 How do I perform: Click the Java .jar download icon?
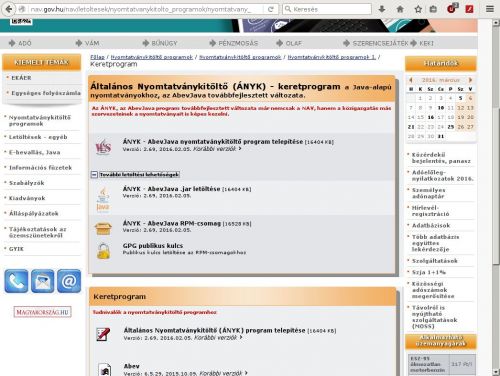103,199
